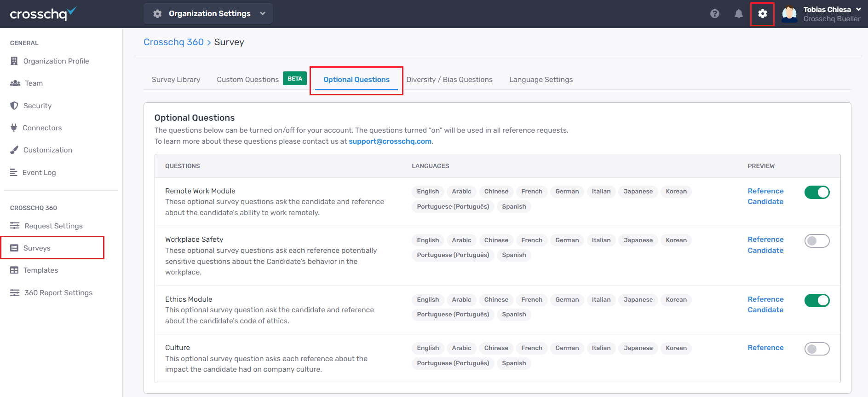Screen dimensions: 868x397
Task: Click the settings gear in the header
Action: point(762,14)
